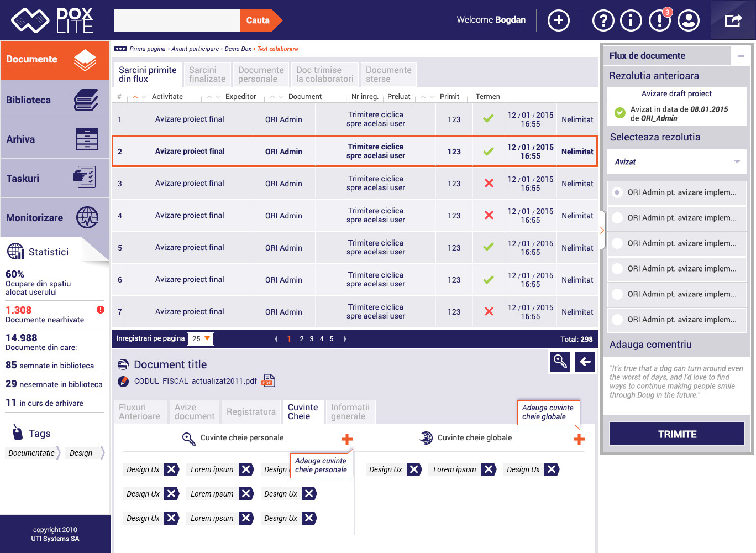Go to previous page arrow in pagination
This screenshot has height=553, width=756.
tap(276, 339)
